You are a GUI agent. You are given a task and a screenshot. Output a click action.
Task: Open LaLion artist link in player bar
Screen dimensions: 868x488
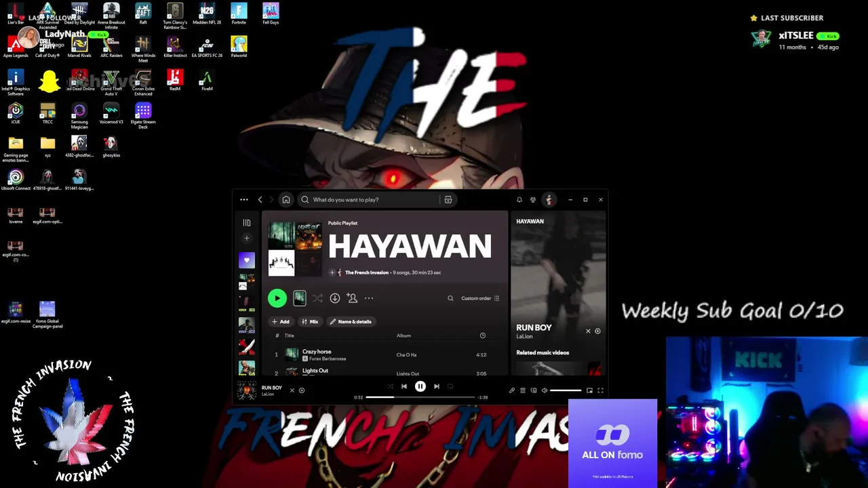pyautogui.click(x=268, y=394)
